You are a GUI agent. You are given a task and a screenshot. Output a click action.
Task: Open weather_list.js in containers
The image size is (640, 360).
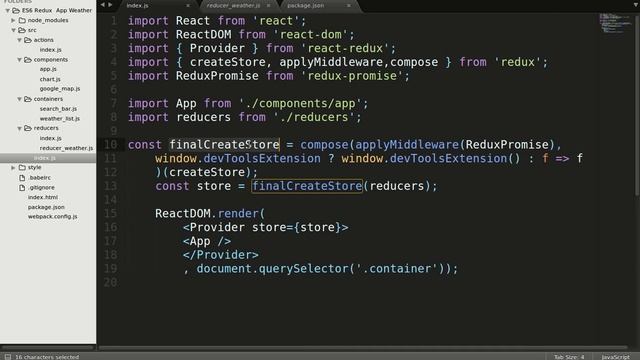point(60,119)
